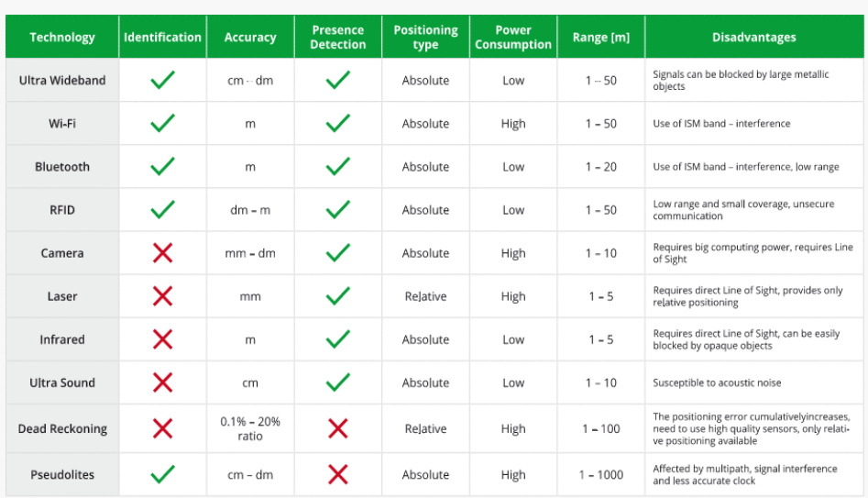Click the RFID Presence Detection checkmark
This screenshot has height=498, width=868.
pos(337,209)
